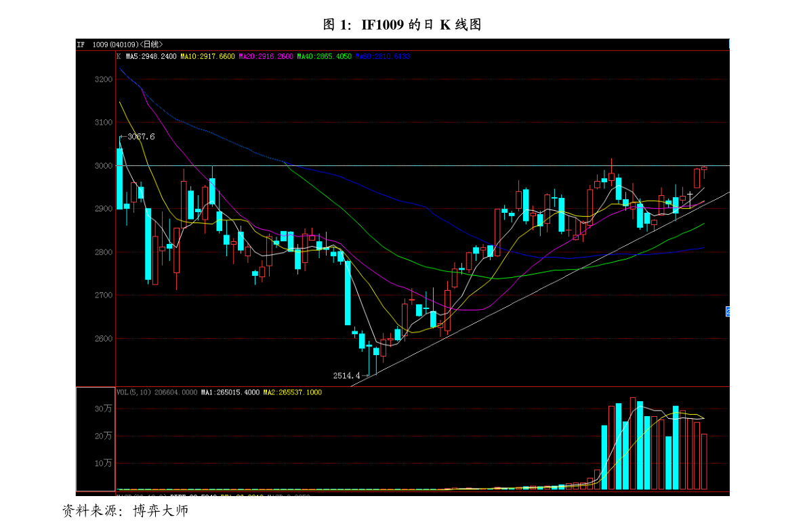Click the green MA40 value label
The height and width of the screenshot is (532, 807).
tap(324, 57)
